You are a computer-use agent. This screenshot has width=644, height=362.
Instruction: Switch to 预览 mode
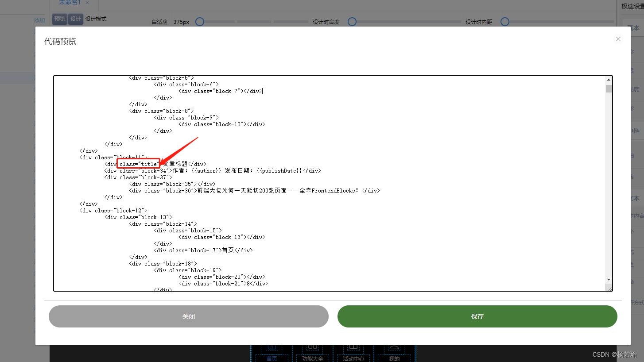(59, 19)
